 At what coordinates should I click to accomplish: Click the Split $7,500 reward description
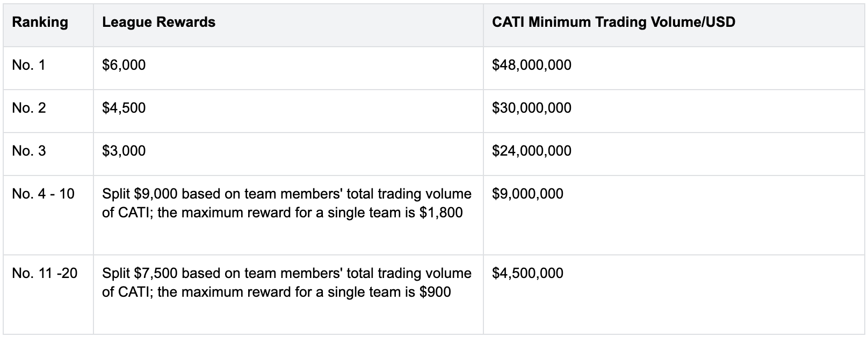click(x=286, y=274)
